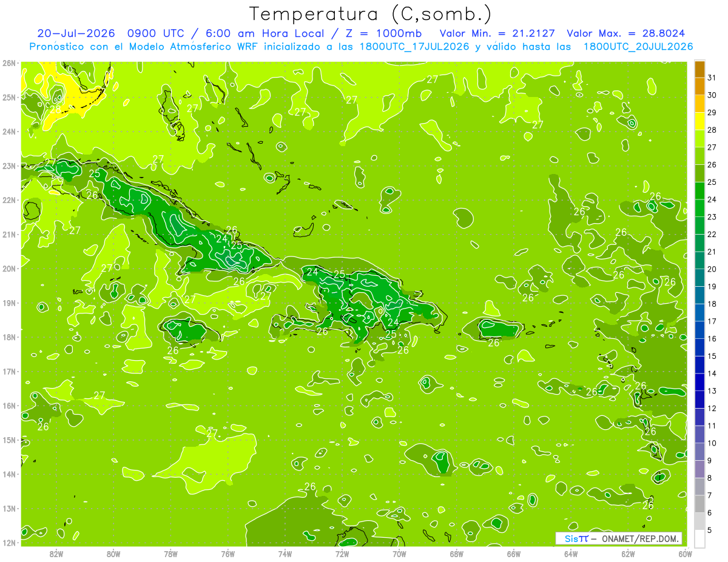
Task: Click the 'Valor Max. = 28.8024' value
Action: pyautogui.click(x=626, y=33)
